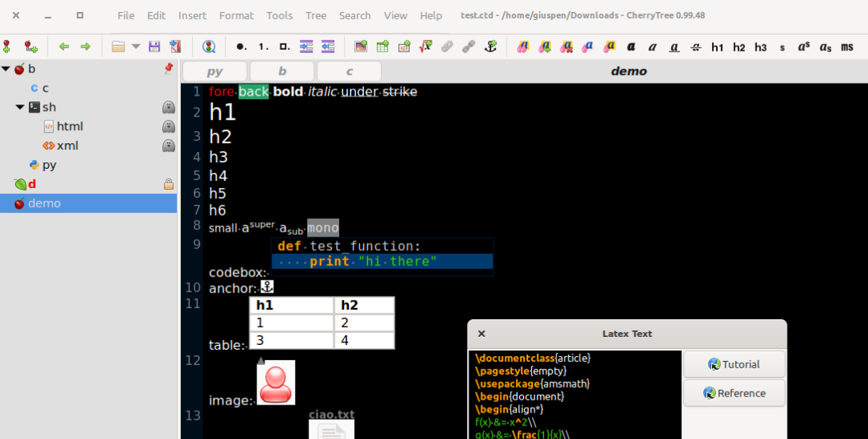
Task: Click the Tutorial button in Latex dialog
Action: [734, 364]
